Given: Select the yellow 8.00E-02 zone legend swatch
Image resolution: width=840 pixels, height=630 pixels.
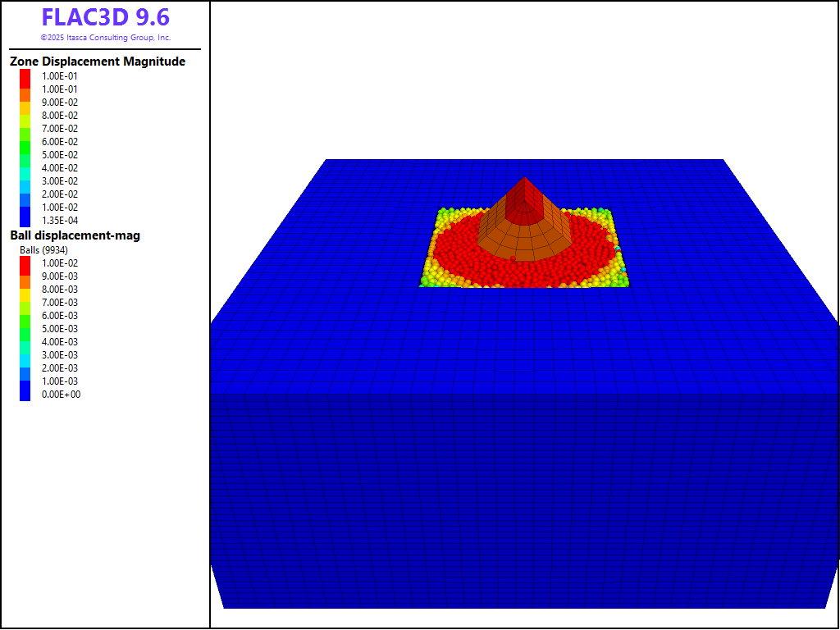Looking at the screenshot, I should pos(25,115).
